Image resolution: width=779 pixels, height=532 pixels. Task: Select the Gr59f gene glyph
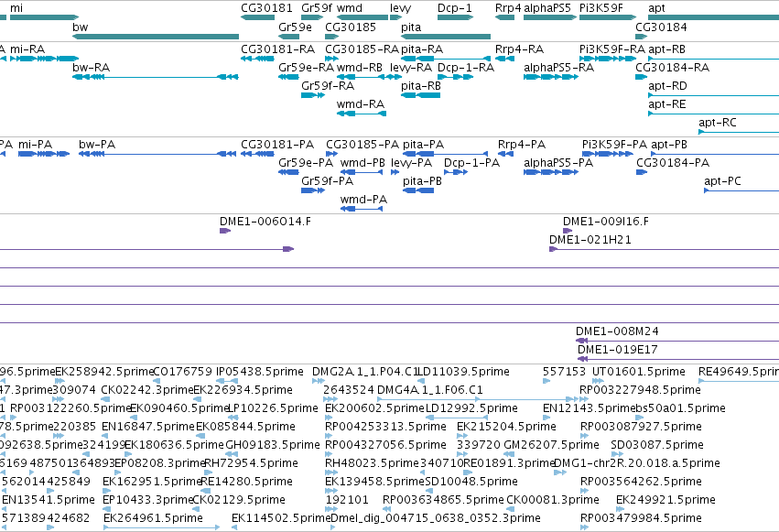[x=312, y=17]
